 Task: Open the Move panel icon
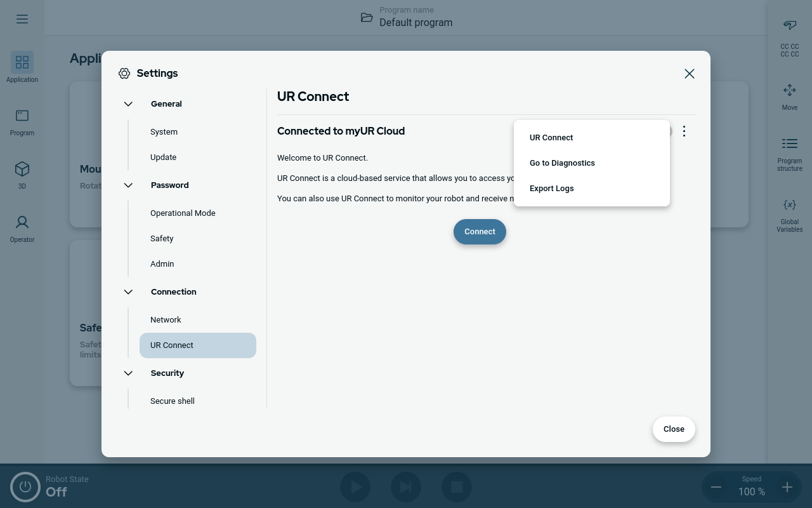pyautogui.click(x=789, y=91)
